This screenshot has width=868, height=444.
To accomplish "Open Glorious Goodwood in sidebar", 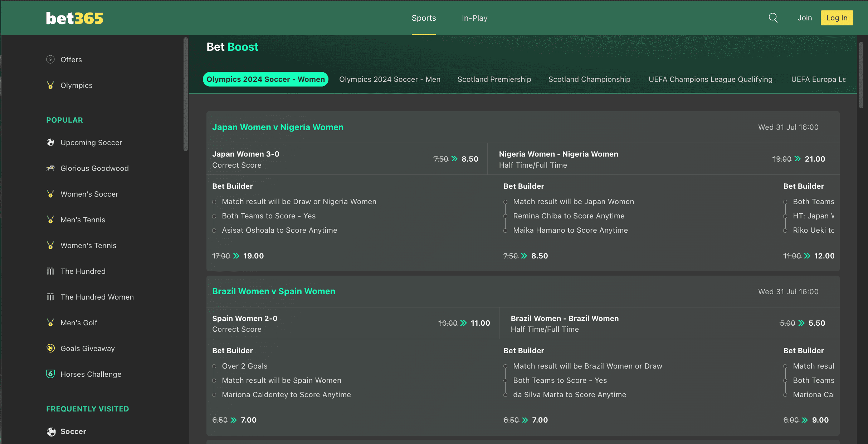I will tap(94, 168).
